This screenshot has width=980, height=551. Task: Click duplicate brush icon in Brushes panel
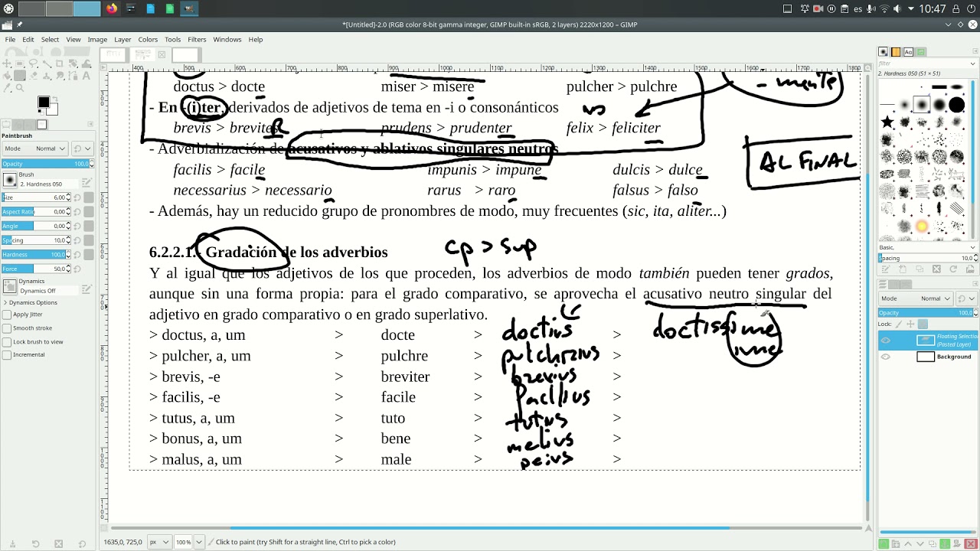(x=920, y=269)
